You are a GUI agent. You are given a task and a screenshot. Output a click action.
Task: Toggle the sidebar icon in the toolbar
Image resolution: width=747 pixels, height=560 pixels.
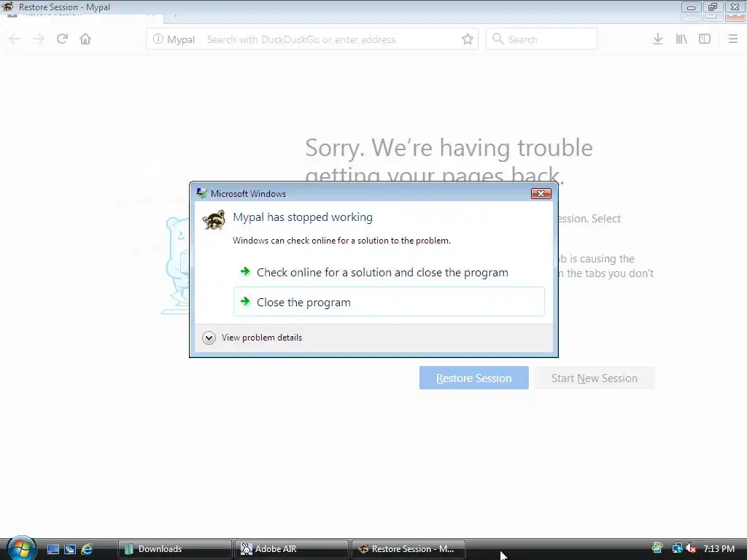pyautogui.click(x=705, y=39)
